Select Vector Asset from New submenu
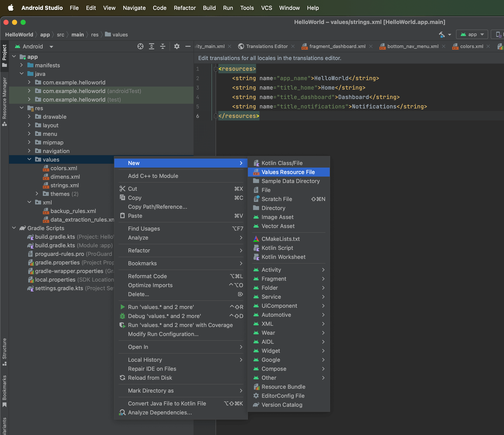Screen dimensions: 504x435 [x=289, y=226]
